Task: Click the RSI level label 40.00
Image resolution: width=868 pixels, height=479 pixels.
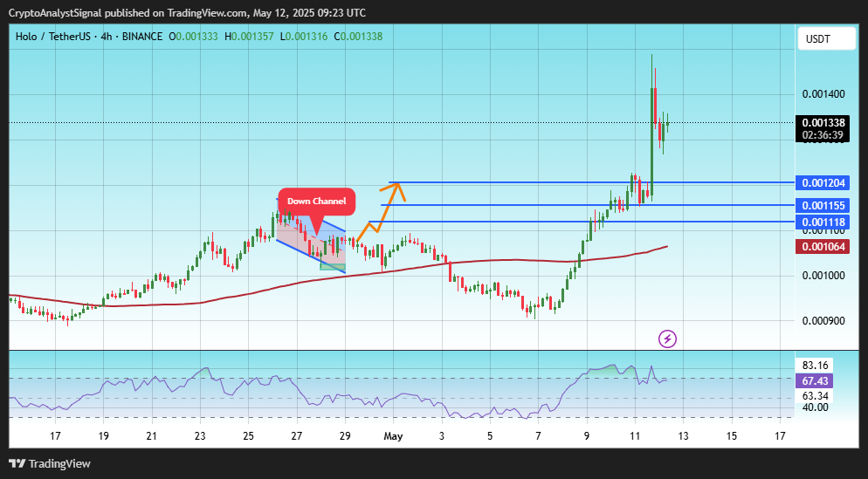Action: [x=815, y=407]
